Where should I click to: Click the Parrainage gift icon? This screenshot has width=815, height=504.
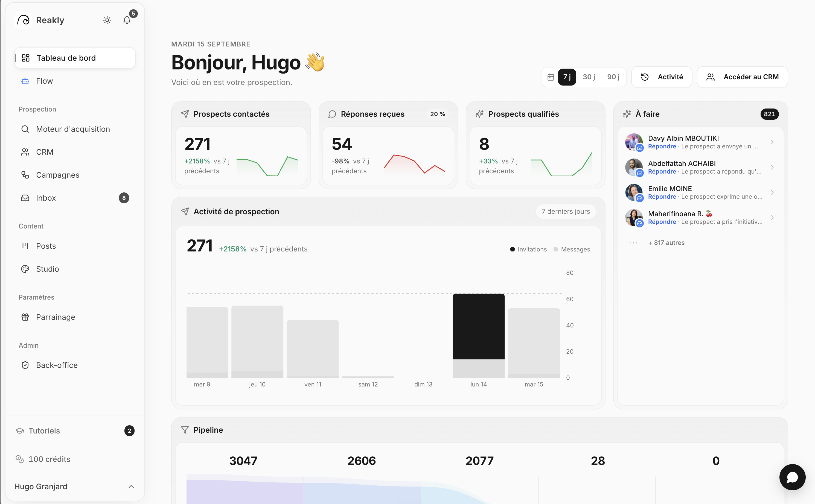point(25,317)
